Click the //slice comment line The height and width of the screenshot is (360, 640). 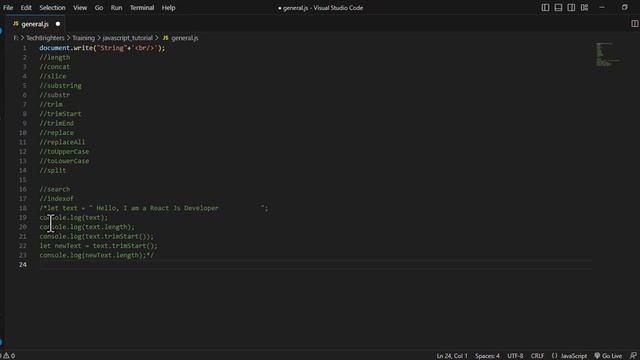pos(53,76)
